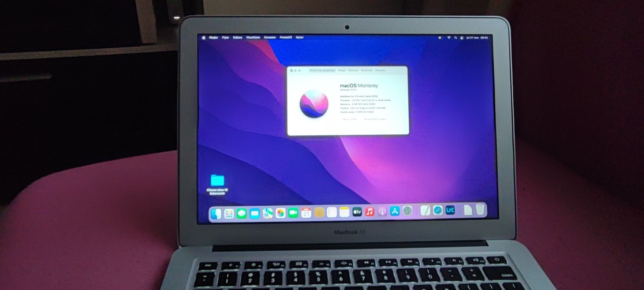Image resolution: width=644 pixels, height=290 pixels.
Task: Click the Versiune 12.6 text
Action: [x=348, y=90]
